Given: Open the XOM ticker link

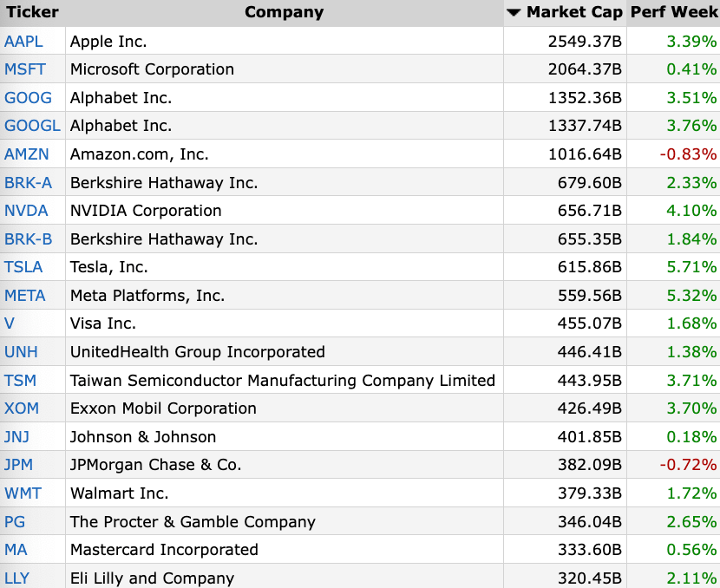Looking at the screenshot, I should click(22, 408).
